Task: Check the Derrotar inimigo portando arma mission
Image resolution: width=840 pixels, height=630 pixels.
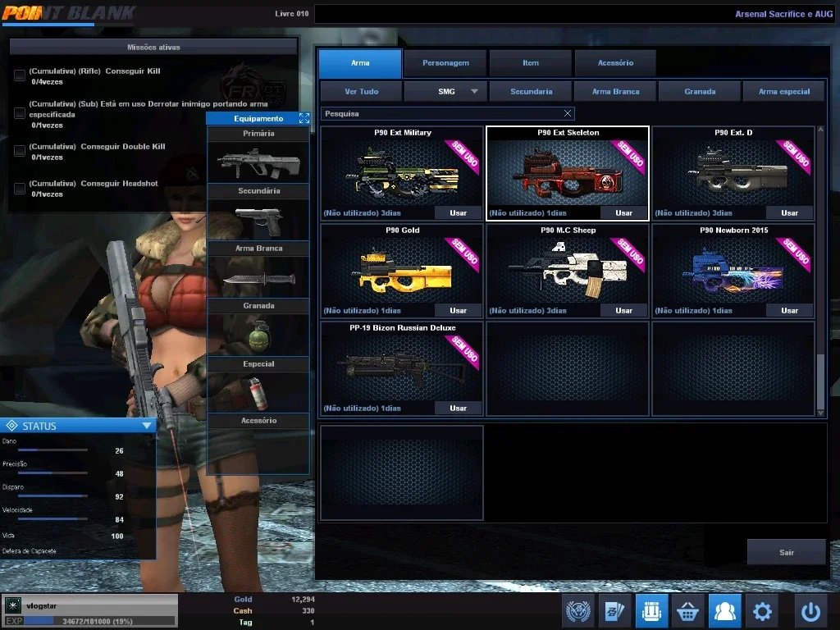Action: pos(20,113)
